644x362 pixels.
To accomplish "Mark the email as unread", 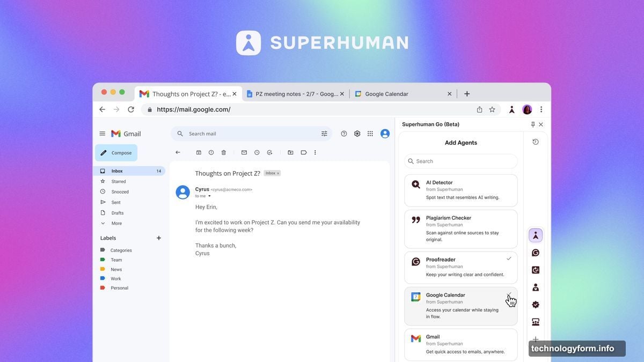I will click(x=244, y=152).
